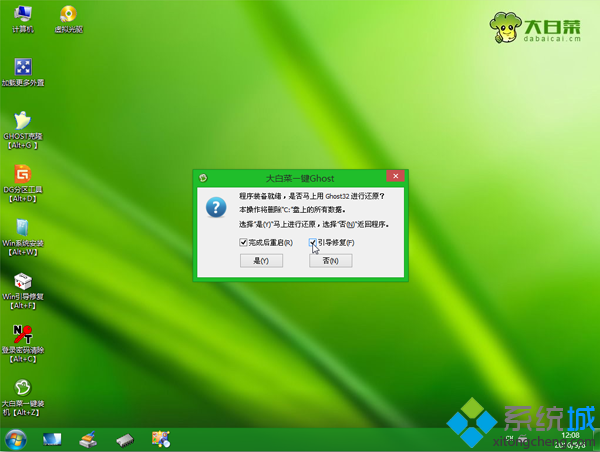The height and width of the screenshot is (452, 600).
Task: Click the 否(N) button to cancel
Action: coord(331,261)
